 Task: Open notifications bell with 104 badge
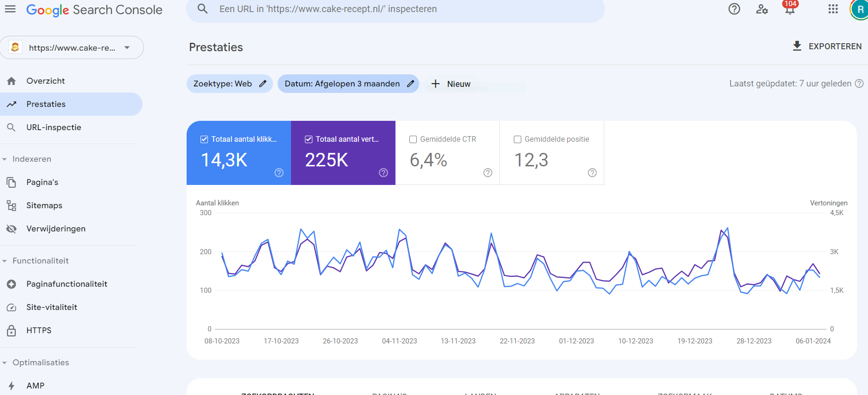(790, 8)
